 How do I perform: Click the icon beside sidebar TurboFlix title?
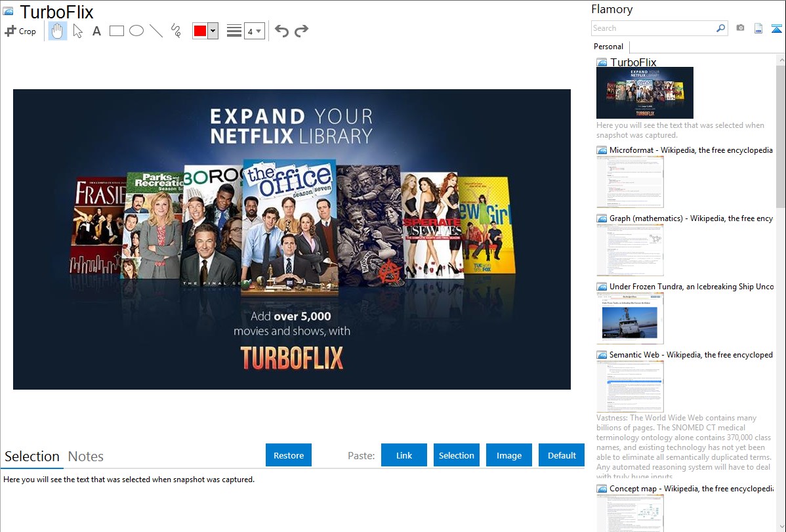tap(602, 63)
